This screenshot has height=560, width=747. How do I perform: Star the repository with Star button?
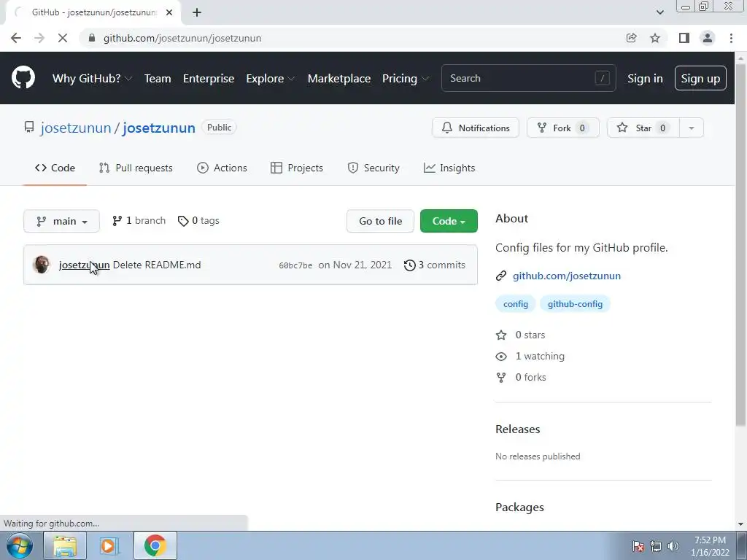[643, 128]
